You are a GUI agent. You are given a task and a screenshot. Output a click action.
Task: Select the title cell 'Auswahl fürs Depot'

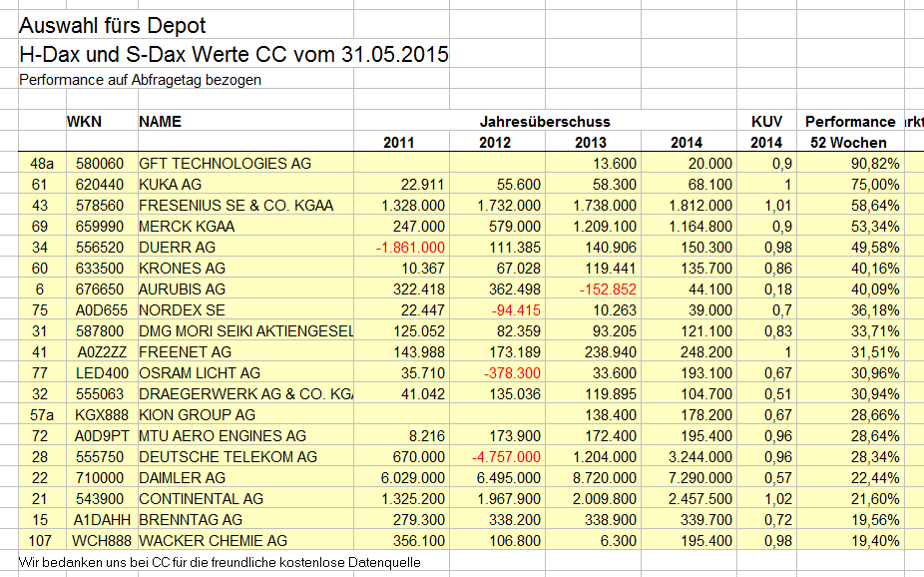tap(112, 26)
